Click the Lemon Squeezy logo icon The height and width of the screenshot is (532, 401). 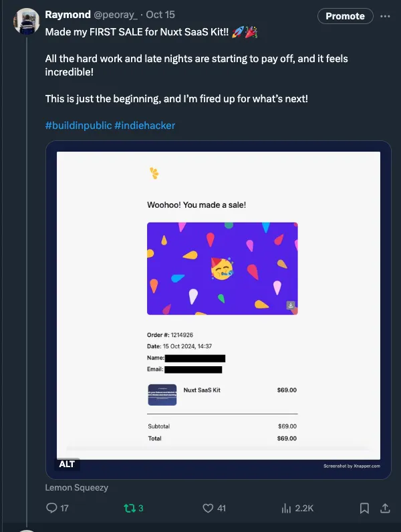[154, 174]
